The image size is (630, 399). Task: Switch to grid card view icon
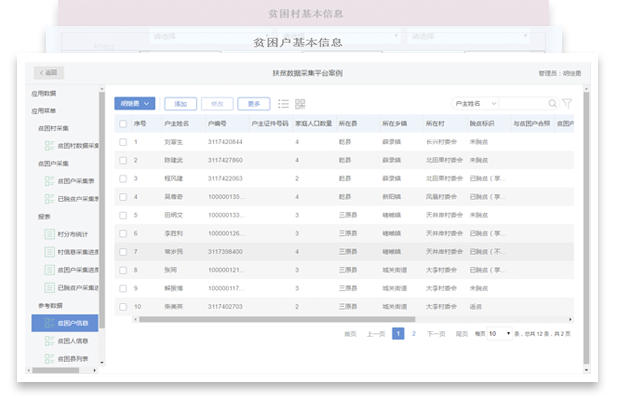coord(300,104)
